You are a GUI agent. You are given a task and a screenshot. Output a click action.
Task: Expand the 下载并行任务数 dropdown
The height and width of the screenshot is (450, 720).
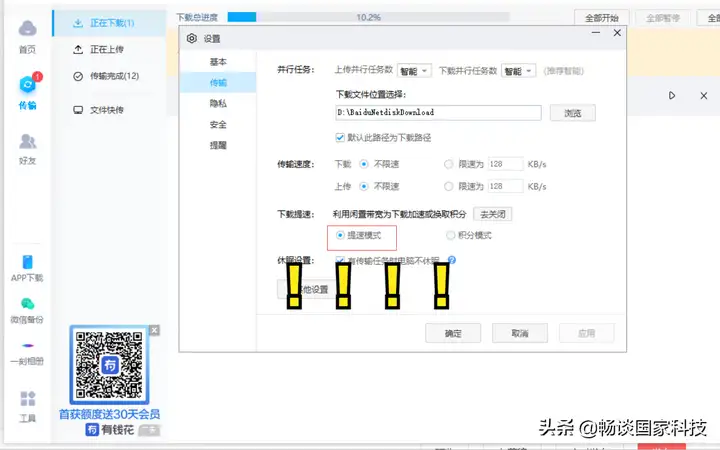(518, 71)
